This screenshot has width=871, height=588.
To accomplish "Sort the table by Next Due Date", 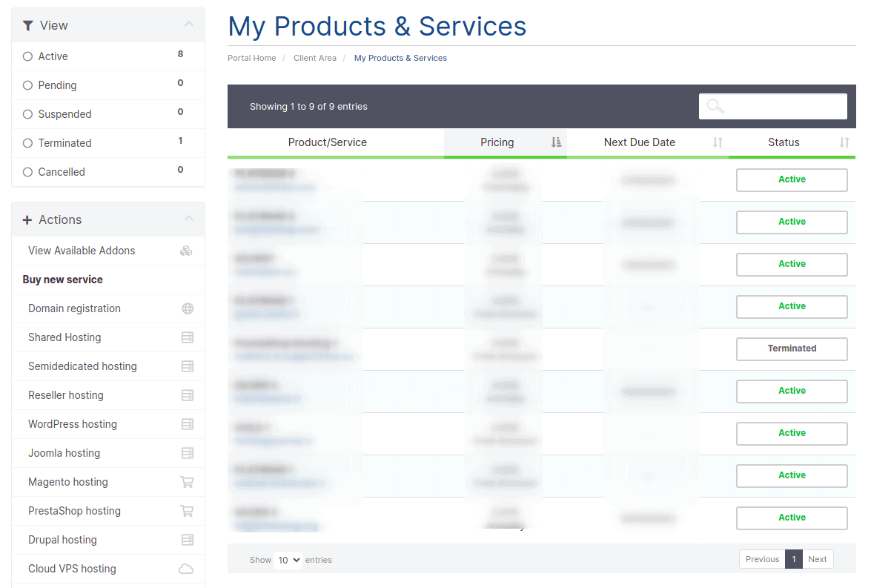I will 640,142.
